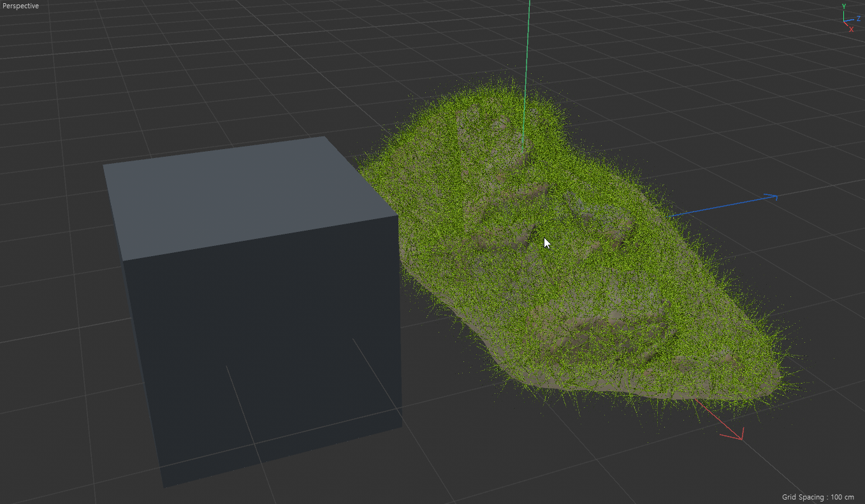Click the green Y label in orientation gizmo
Screen dimensions: 865x504
[x=843, y=7]
